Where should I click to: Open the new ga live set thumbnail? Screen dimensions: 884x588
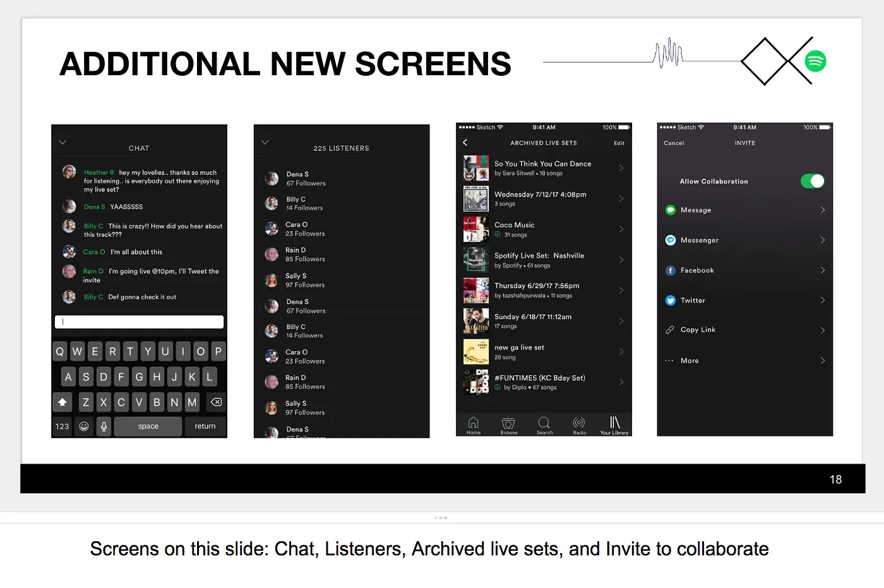(x=476, y=352)
